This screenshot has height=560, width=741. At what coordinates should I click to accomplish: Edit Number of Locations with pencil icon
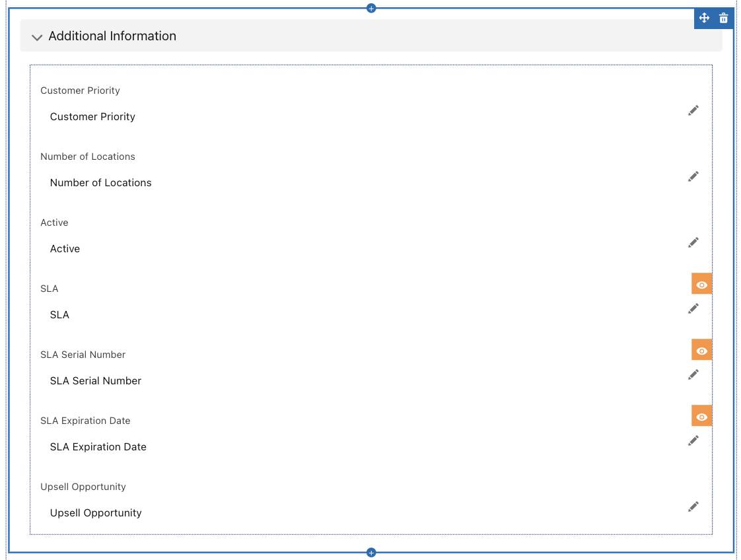tap(693, 177)
